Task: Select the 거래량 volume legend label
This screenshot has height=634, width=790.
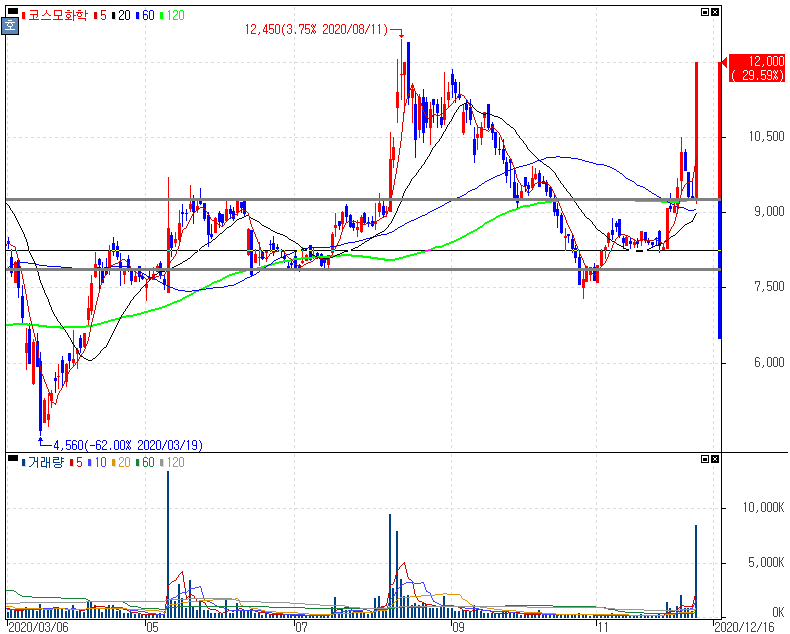Action: (43, 462)
